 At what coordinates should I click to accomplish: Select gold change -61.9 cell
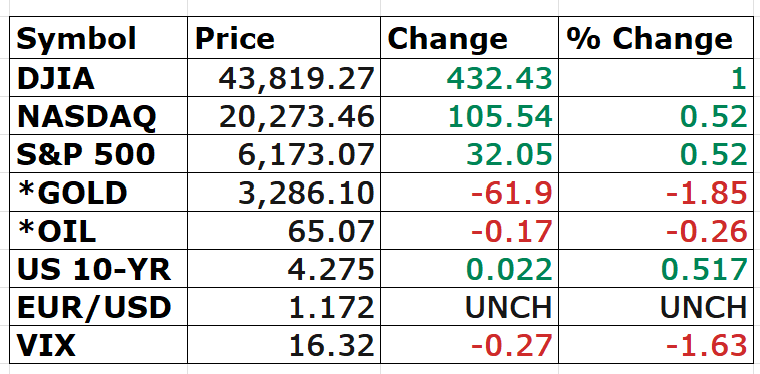coord(470,192)
